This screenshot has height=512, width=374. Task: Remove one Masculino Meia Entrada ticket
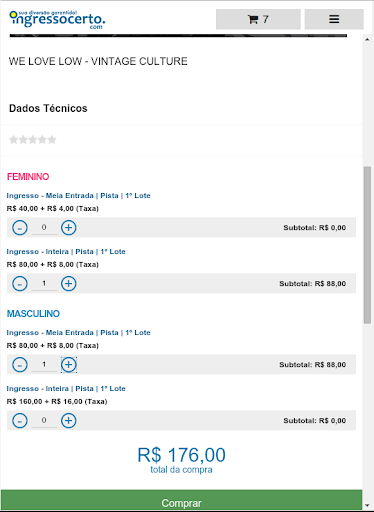[x=20, y=365]
